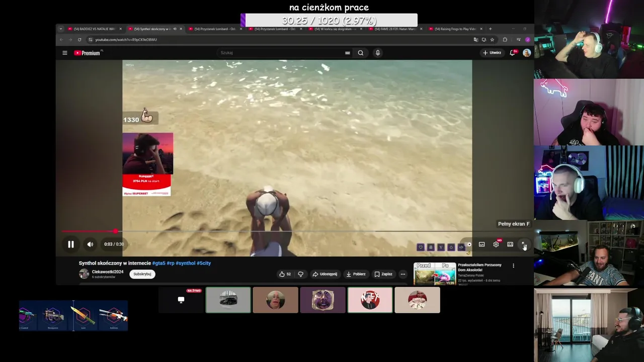Open the on-screen keyboard icon in search

348,53
